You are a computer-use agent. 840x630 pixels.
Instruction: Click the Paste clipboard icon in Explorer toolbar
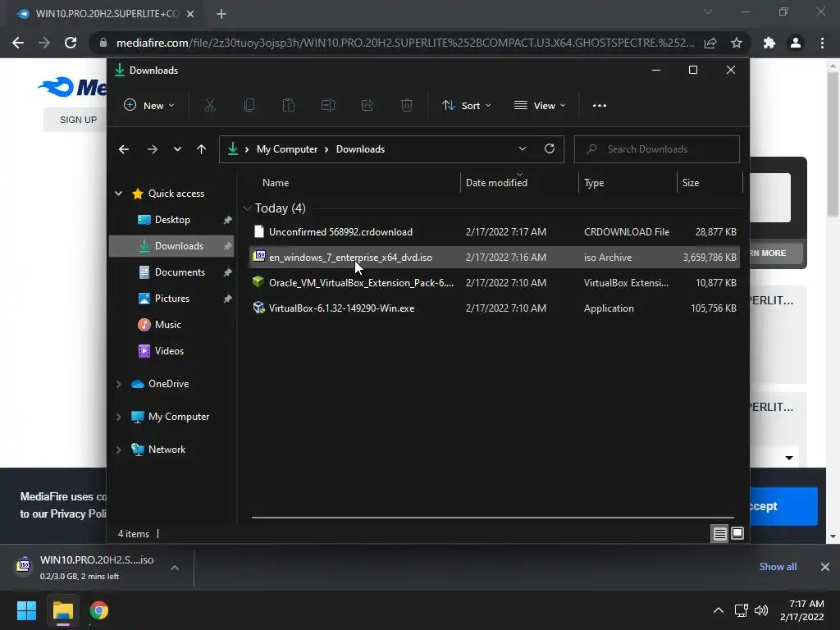pos(289,106)
